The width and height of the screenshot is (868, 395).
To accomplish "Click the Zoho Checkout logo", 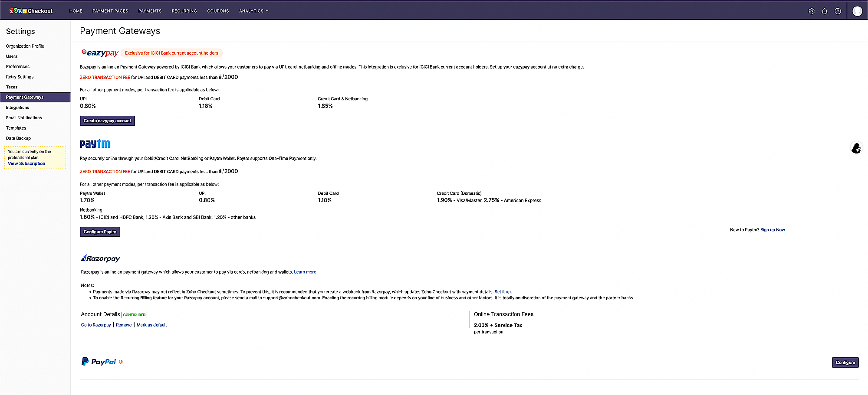I will click(31, 11).
